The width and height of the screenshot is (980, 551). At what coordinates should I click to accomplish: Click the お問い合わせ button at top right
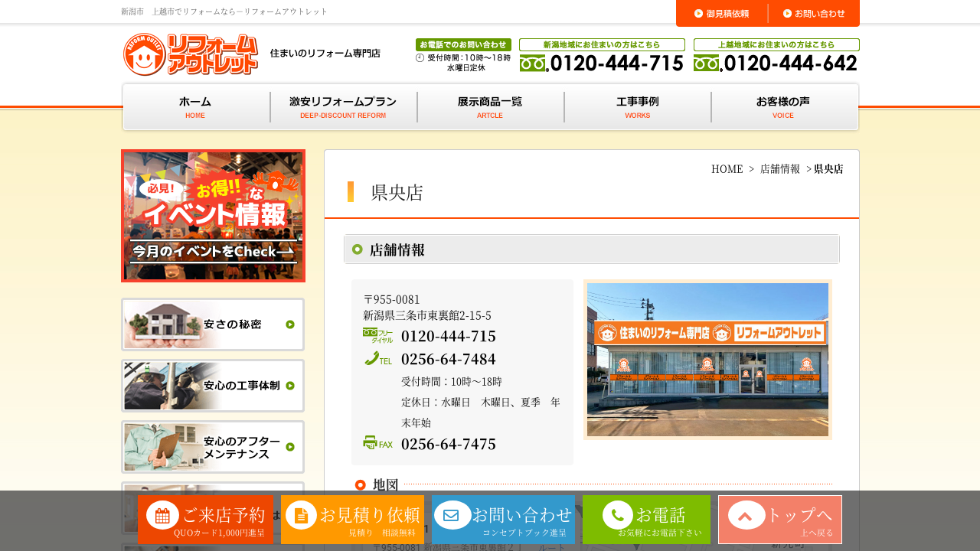pyautogui.click(x=813, y=13)
